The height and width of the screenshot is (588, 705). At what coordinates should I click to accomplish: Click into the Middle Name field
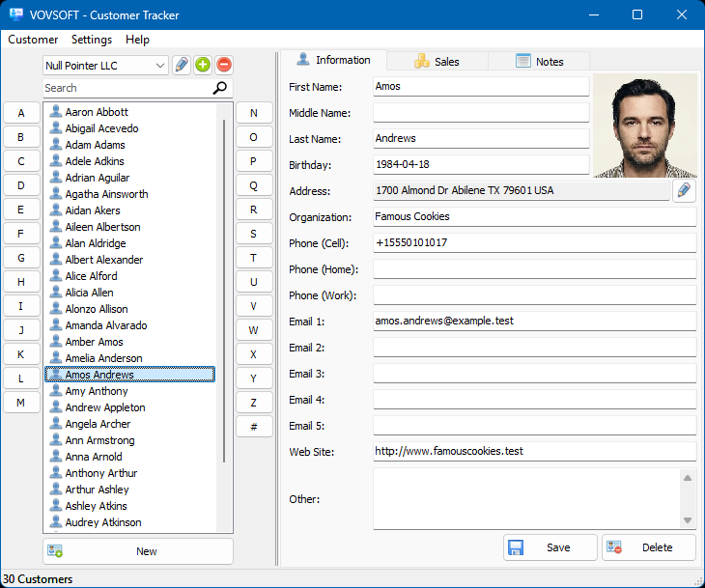(x=481, y=113)
